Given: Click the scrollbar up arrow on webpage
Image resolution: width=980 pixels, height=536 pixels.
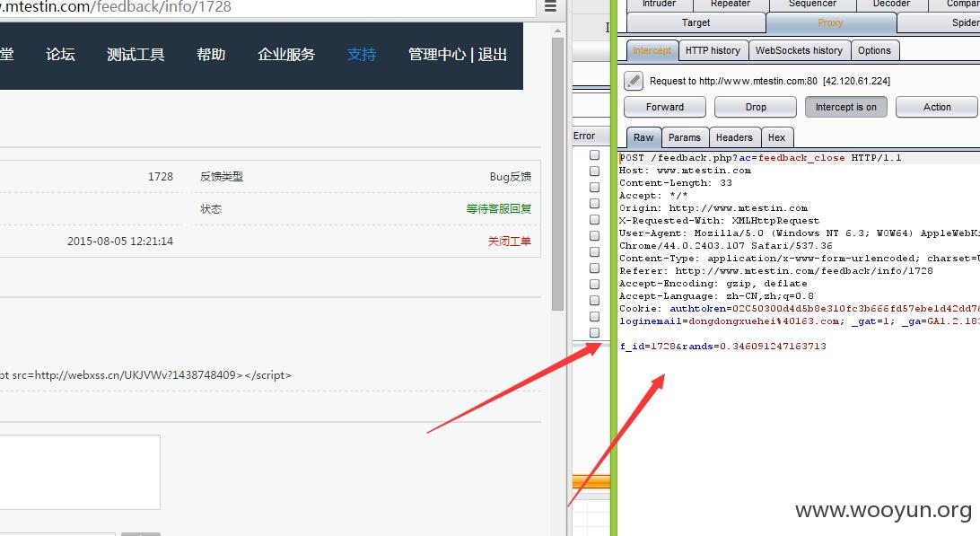Looking at the screenshot, I should pos(558,31).
